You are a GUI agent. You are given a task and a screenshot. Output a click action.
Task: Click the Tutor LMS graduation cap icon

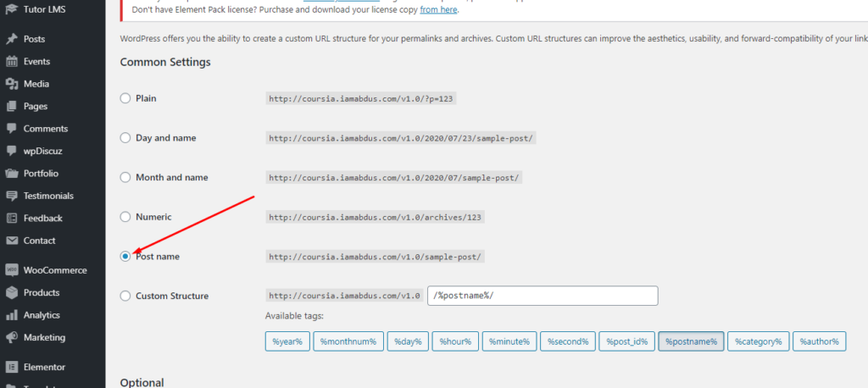[11, 8]
